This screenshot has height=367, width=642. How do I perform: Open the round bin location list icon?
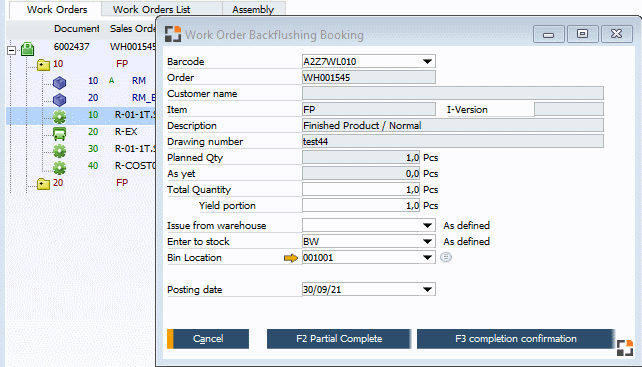(x=446, y=257)
